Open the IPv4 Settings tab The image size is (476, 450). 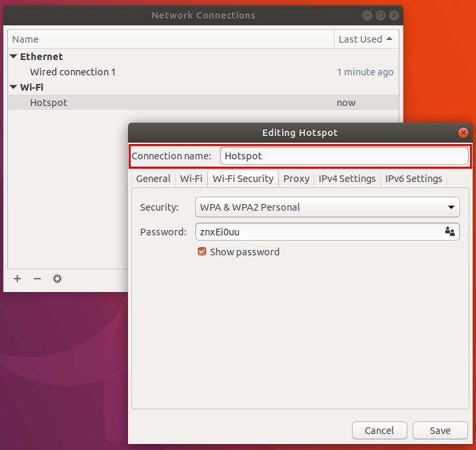347,179
